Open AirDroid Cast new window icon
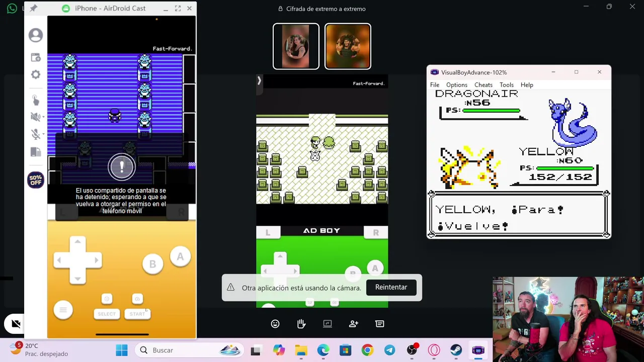The image size is (644, 362). [36, 58]
